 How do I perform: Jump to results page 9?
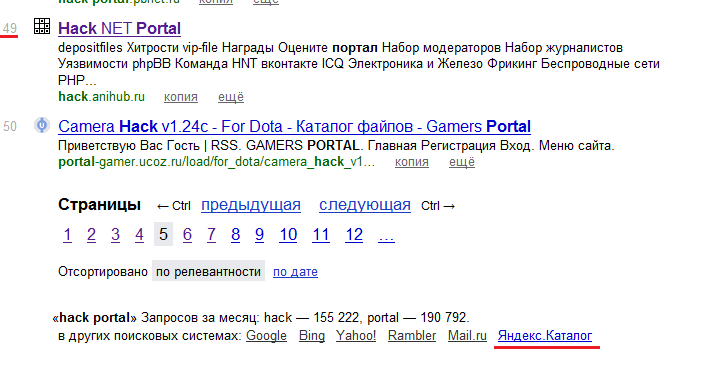tap(259, 234)
